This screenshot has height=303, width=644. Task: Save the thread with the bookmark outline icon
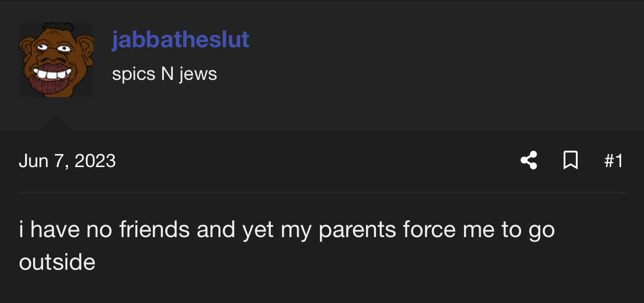(x=570, y=160)
